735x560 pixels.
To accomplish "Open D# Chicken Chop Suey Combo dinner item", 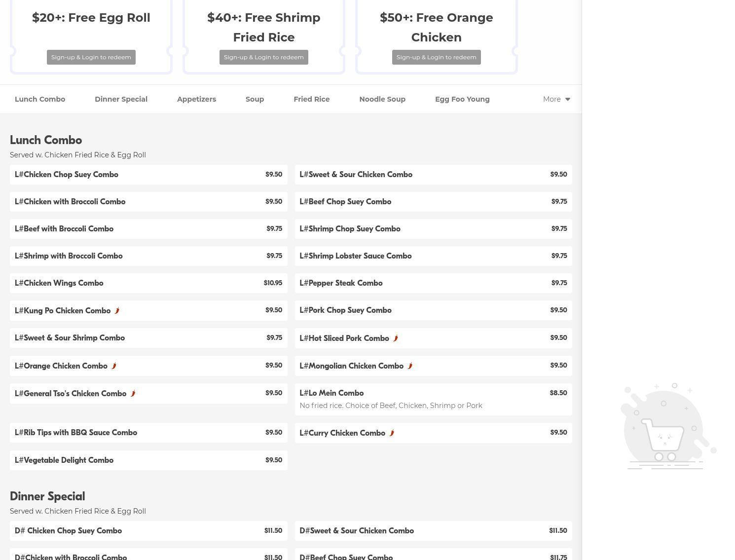I will point(148,531).
